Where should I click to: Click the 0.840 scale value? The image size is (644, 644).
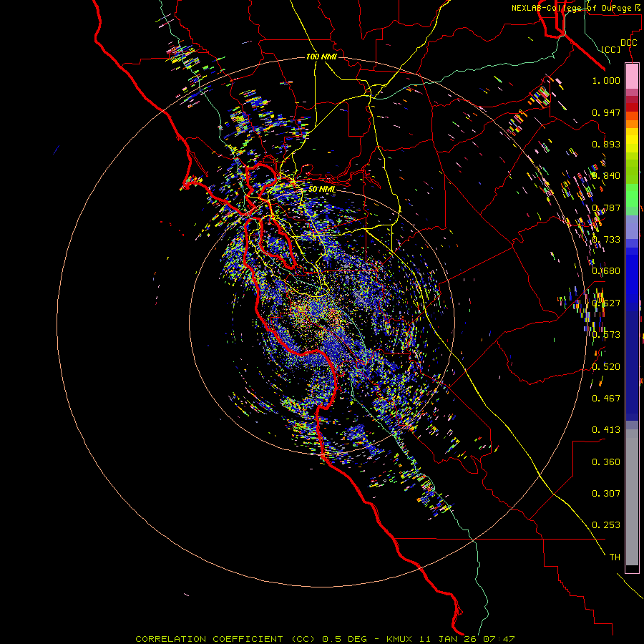point(606,176)
